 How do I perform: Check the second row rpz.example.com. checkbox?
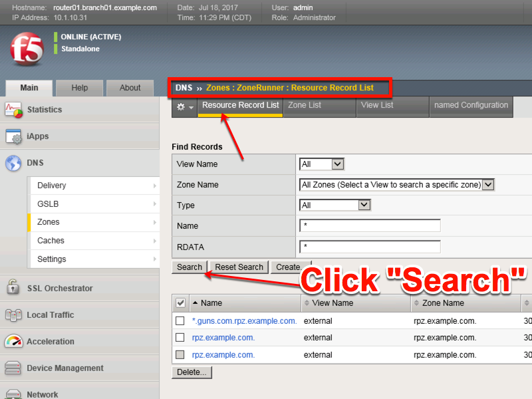coord(180,337)
